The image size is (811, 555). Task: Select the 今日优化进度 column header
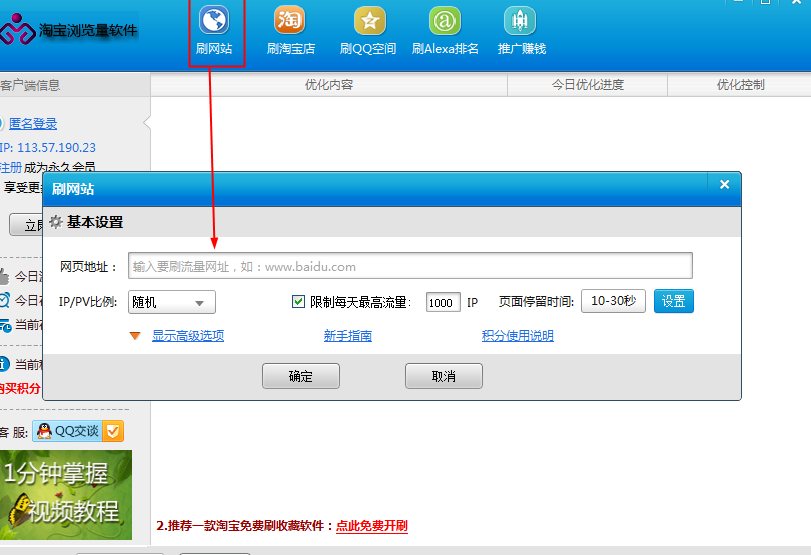coord(588,85)
